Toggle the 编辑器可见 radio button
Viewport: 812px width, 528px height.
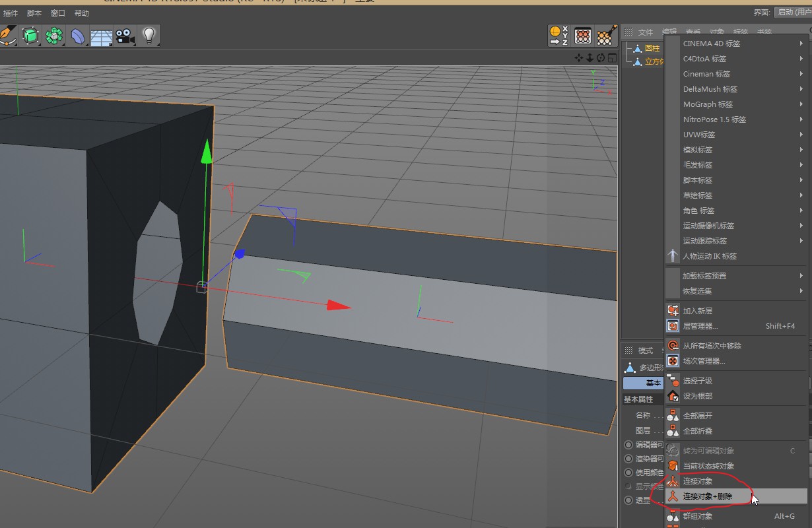tap(628, 445)
